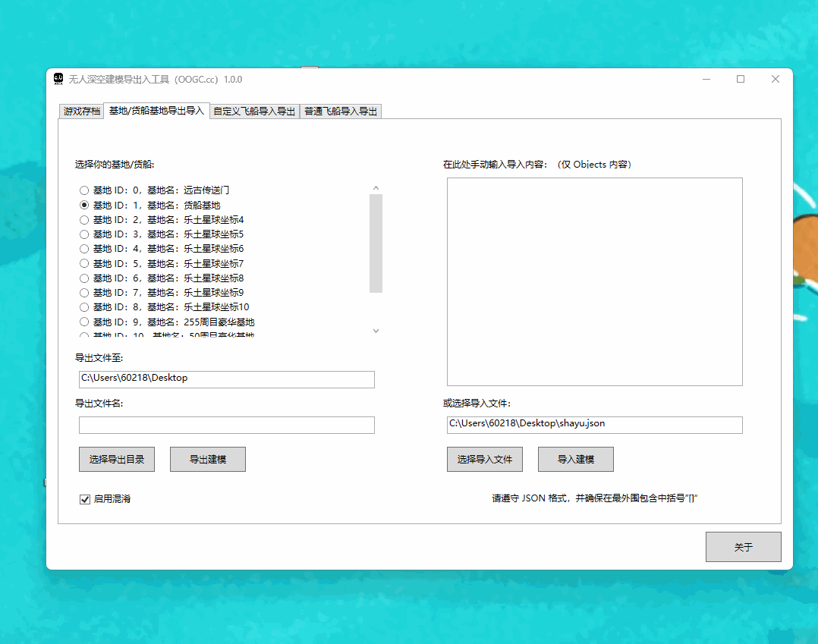Click the 导入建模 button
818x644 pixels.
(x=576, y=460)
